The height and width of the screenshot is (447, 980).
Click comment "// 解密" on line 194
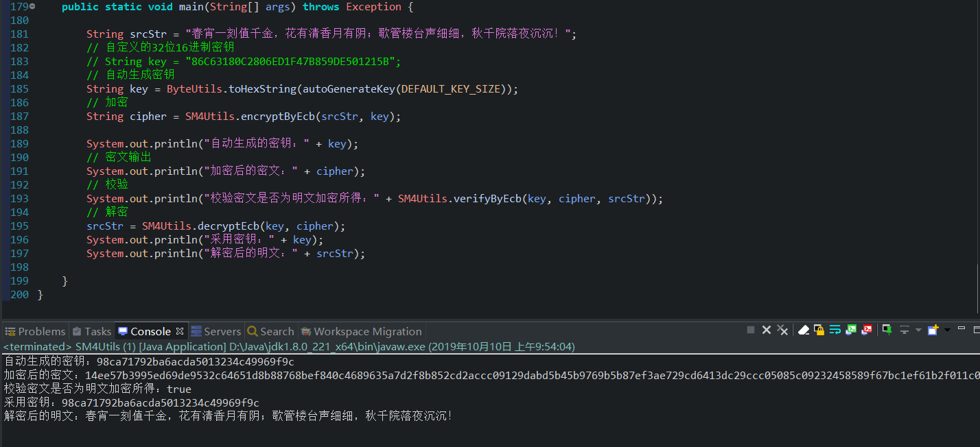pyautogui.click(x=107, y=213)
